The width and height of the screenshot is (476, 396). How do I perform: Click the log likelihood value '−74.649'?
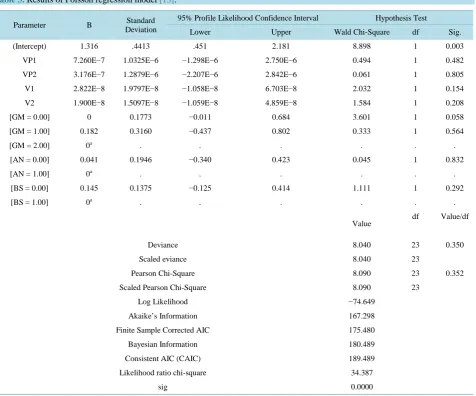[362, 302]
